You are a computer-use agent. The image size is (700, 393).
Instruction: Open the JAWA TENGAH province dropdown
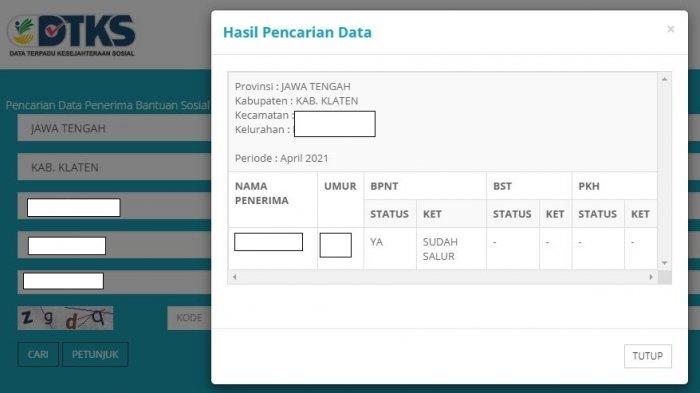[x=114, y=128]
